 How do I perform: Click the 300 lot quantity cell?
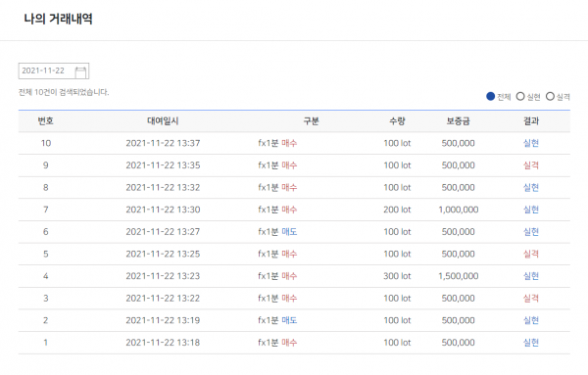coord(397,276)
